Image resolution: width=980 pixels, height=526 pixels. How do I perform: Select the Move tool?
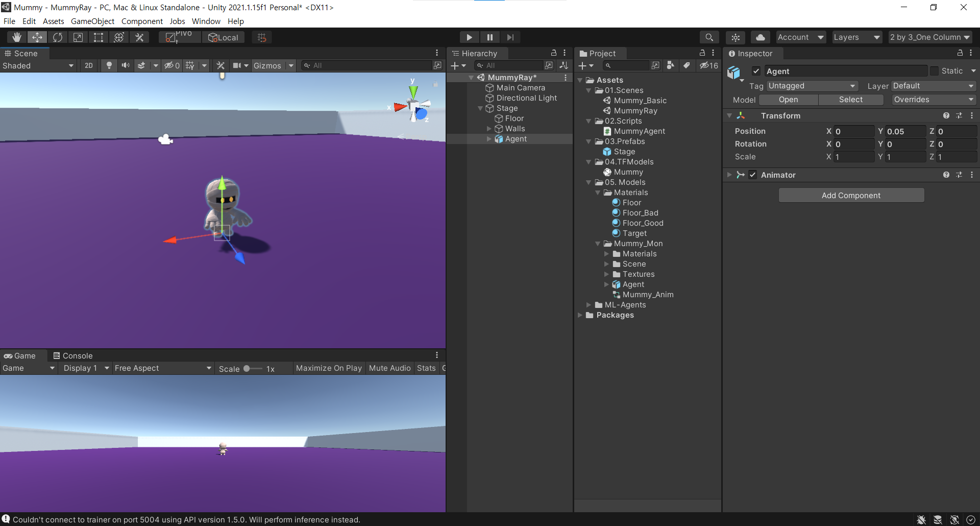point(37,37)
